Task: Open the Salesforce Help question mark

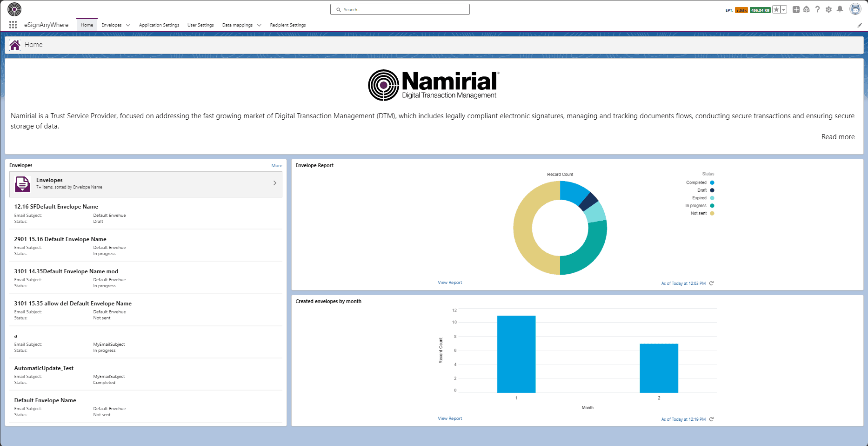Action: 818,9
